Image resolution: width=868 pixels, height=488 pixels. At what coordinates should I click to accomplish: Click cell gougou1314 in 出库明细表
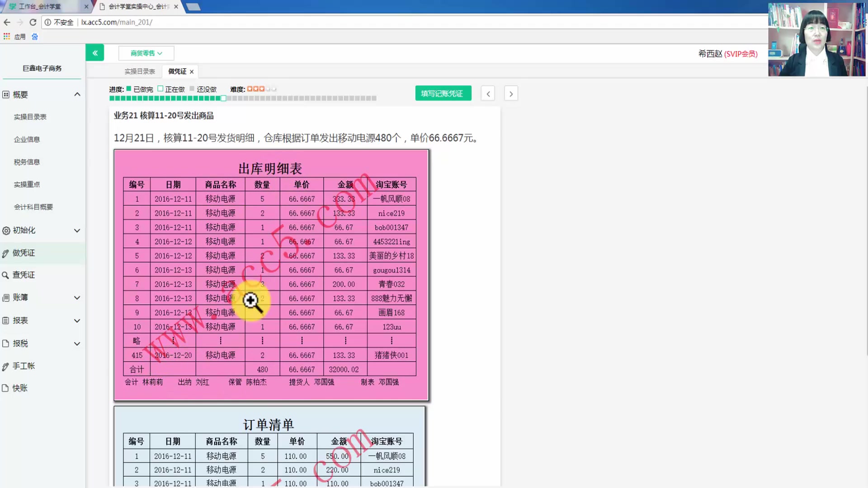392,270
